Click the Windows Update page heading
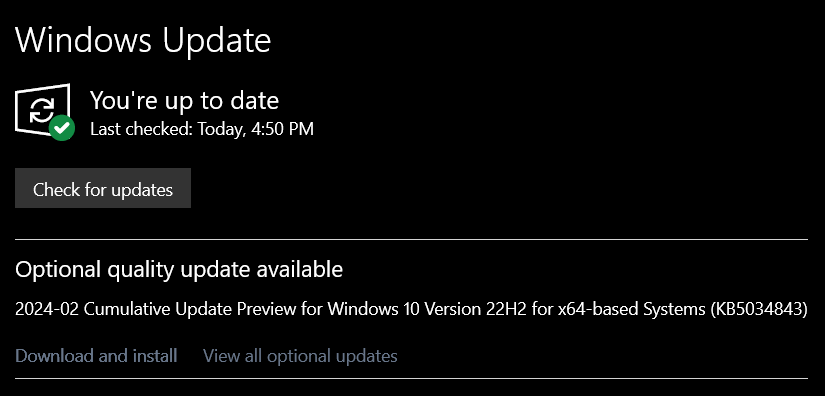The width and height of the screenshot is (825, 396). [x=143, y=40]
